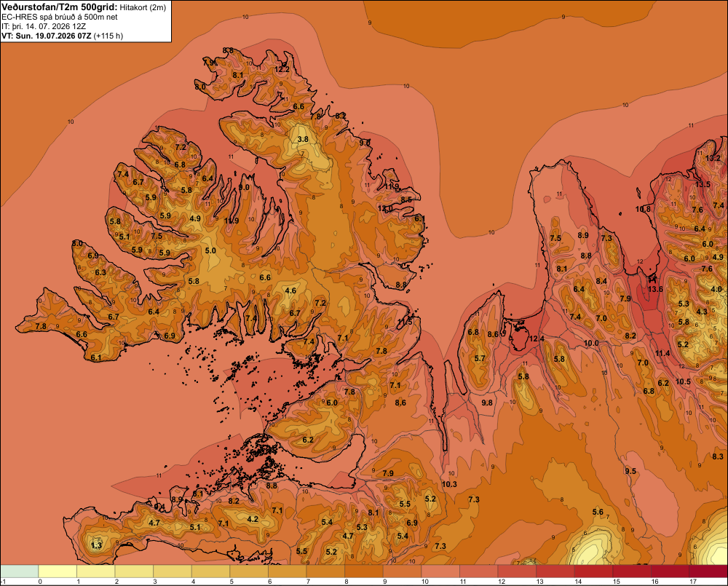Click the temperature value '10.3' on the map

click(x=449, y=484)
